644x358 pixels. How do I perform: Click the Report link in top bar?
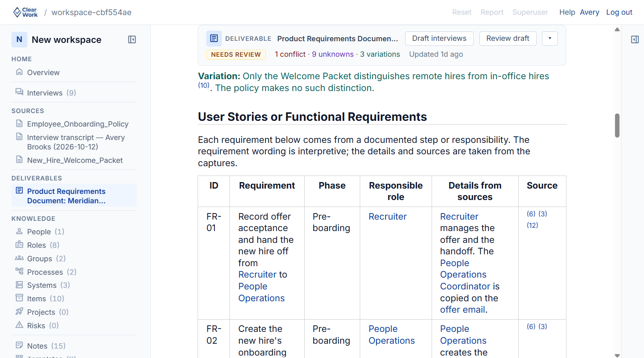click(x=492, y=12)
